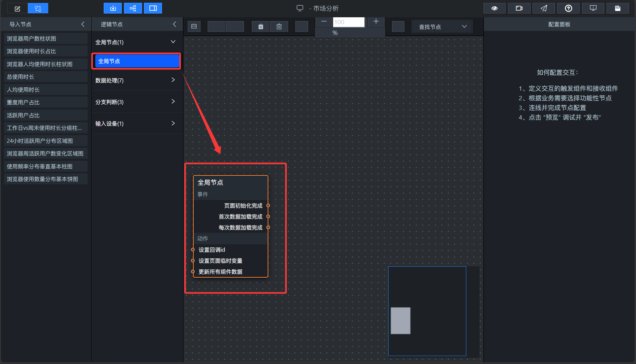The height and width of the screenshot is (364, 636).
Task: Select 人均使用时长 import node
Action: click(x=46, y=90)
